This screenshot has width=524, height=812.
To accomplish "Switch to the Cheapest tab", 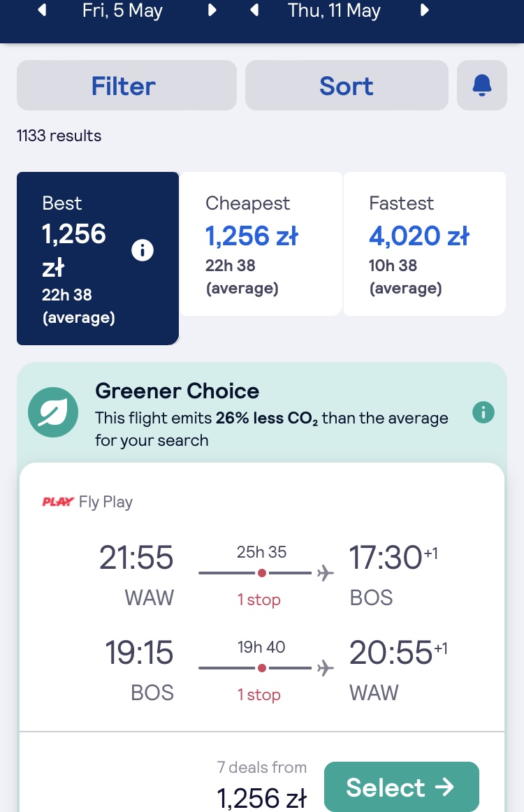I will [x=261, y=244].
